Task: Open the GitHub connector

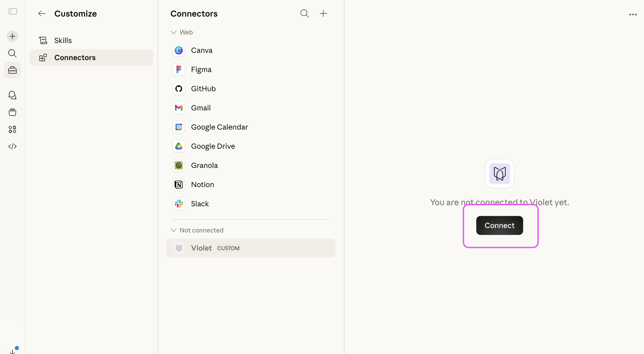Action: pyautogui.click(x=203, y=89)
